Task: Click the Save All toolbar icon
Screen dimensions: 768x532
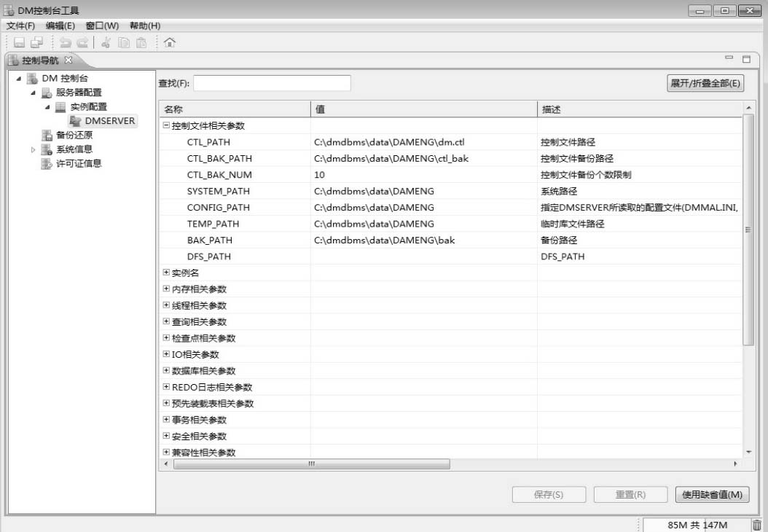Action: point(36,43)
